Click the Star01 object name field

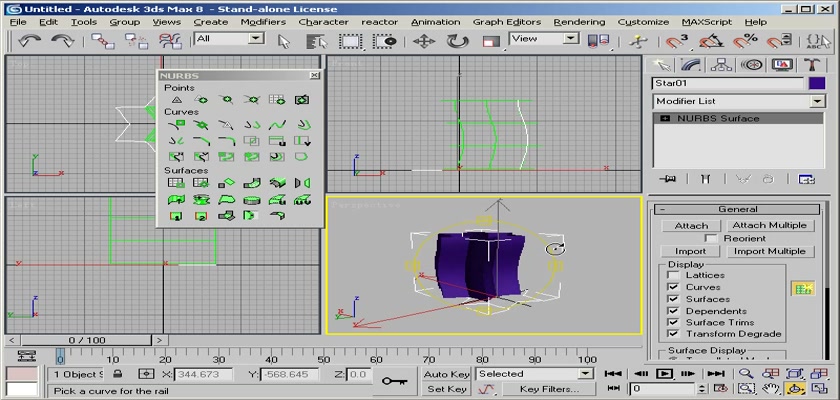coord(728,83)
